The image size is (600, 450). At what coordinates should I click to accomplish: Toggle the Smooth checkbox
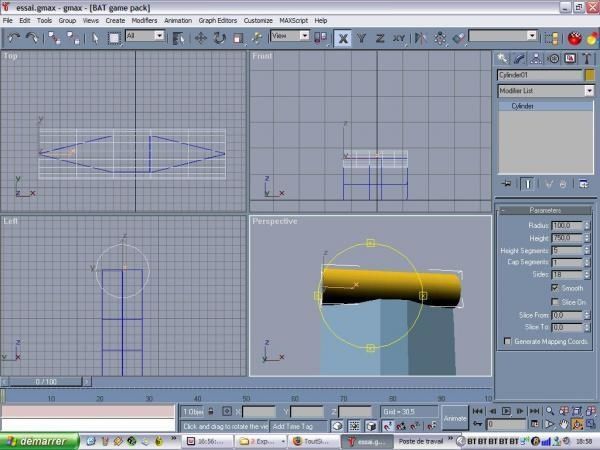pos(555,288)
